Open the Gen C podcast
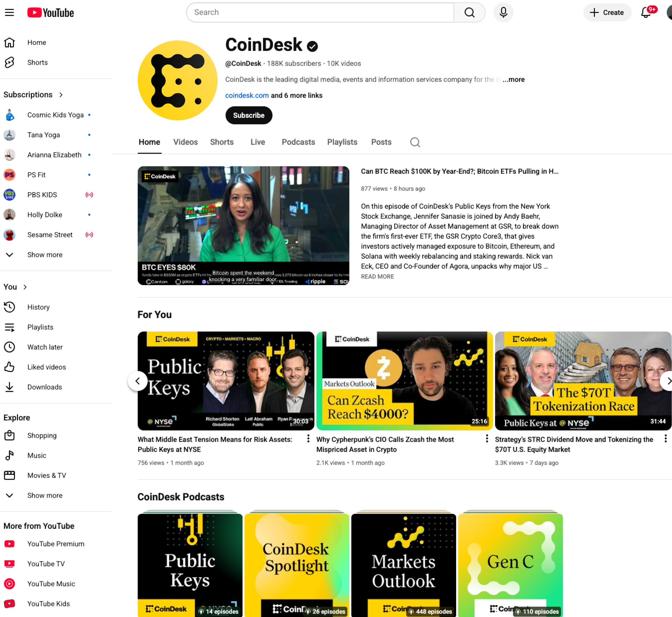The image size is (672, 617). click(x=510, y=565)
